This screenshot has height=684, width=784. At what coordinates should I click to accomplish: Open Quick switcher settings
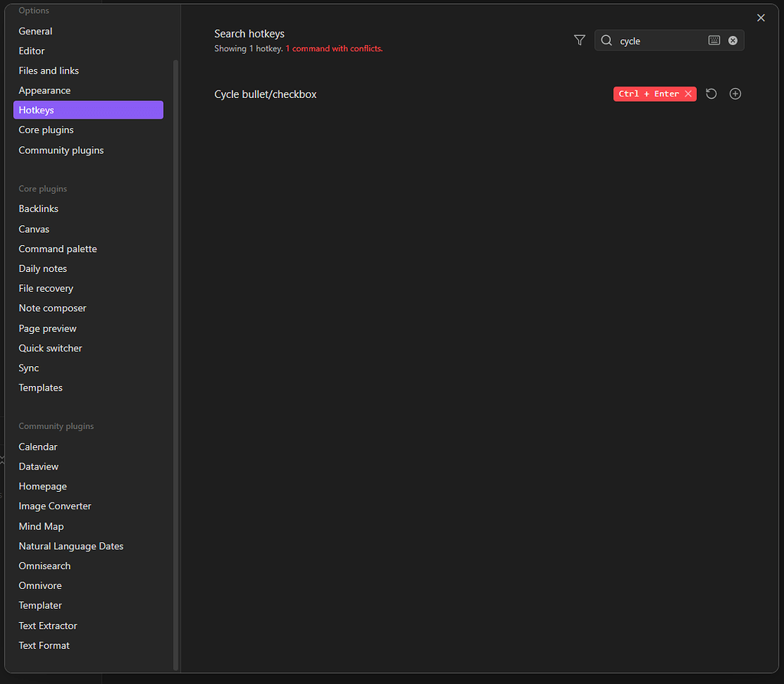pos(51,348)
